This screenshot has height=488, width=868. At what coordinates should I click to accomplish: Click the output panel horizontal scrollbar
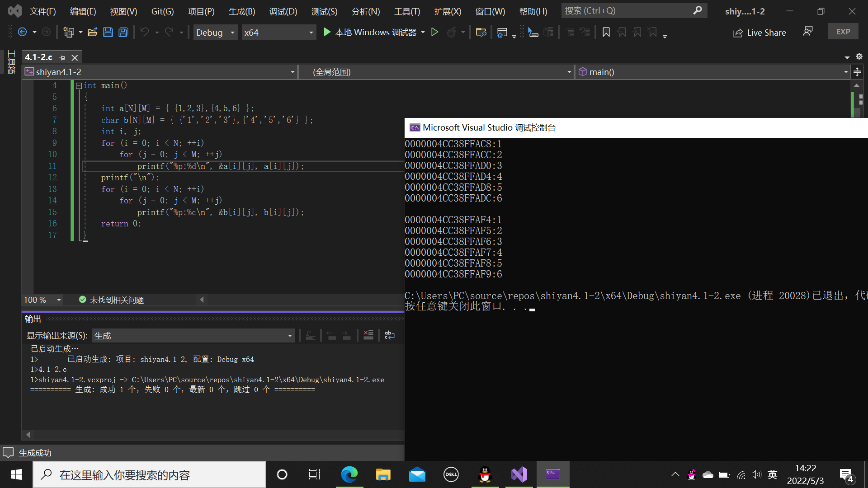point(212,435)
